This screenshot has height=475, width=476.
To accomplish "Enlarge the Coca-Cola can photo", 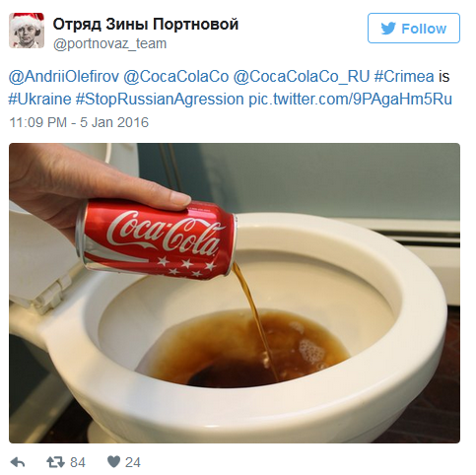I will click(x=235, y=293).
